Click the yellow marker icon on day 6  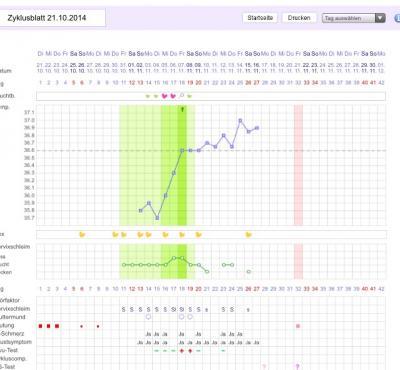82,235
